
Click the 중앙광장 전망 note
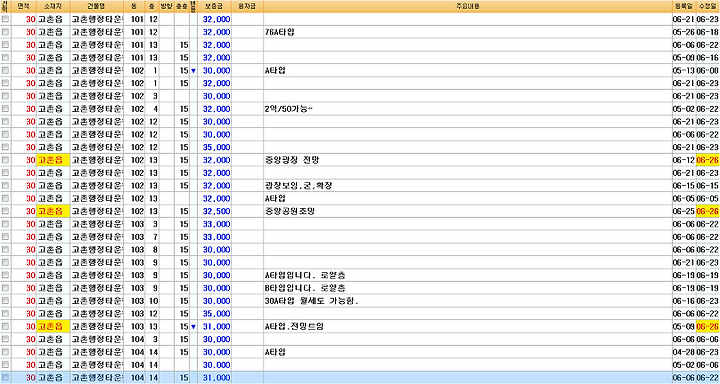coord(292,160)
